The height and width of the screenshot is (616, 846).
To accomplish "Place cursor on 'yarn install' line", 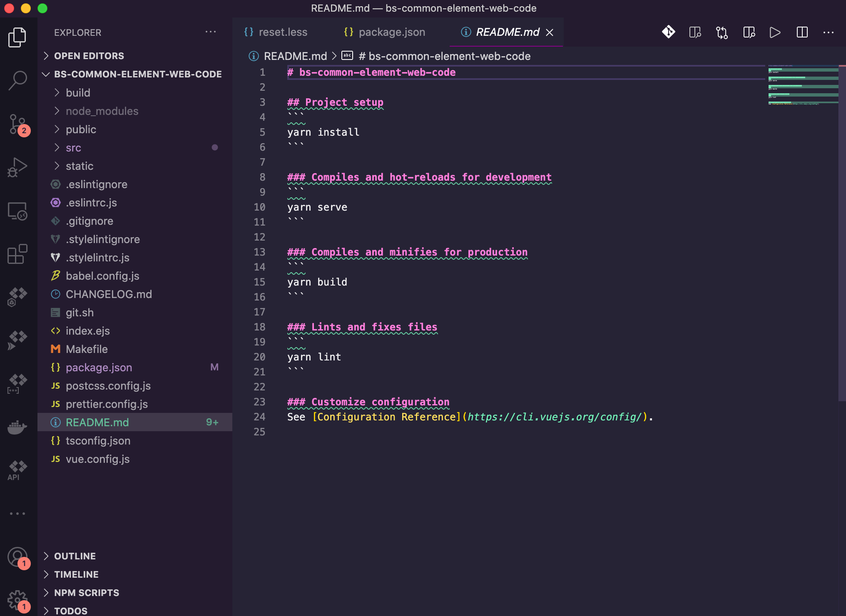I will (x=323, y=132).
